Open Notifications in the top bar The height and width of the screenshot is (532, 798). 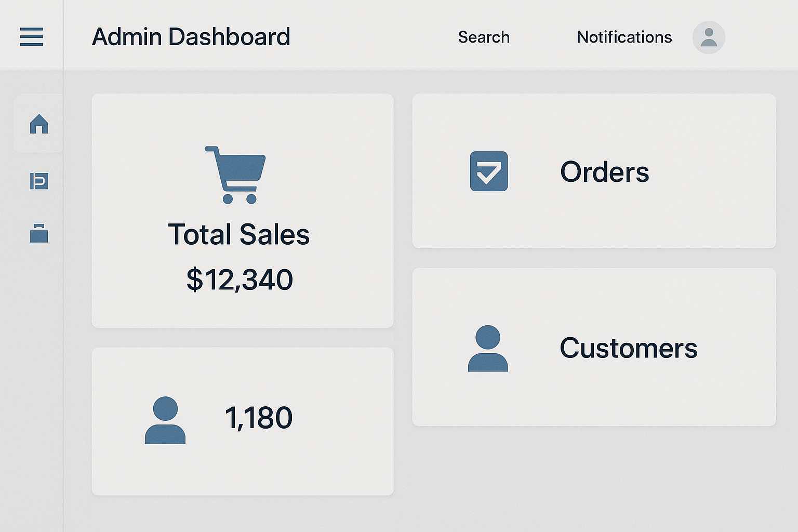(x=624, y=37)
